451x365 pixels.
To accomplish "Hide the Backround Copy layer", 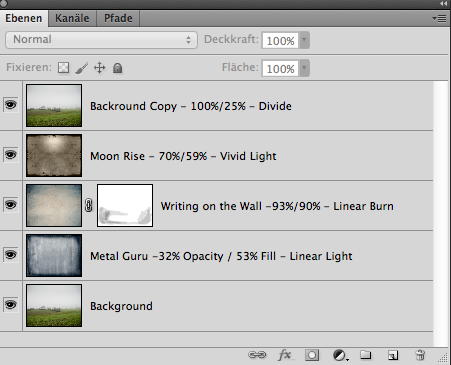I will pyautogui.click(x=11, y=105).
